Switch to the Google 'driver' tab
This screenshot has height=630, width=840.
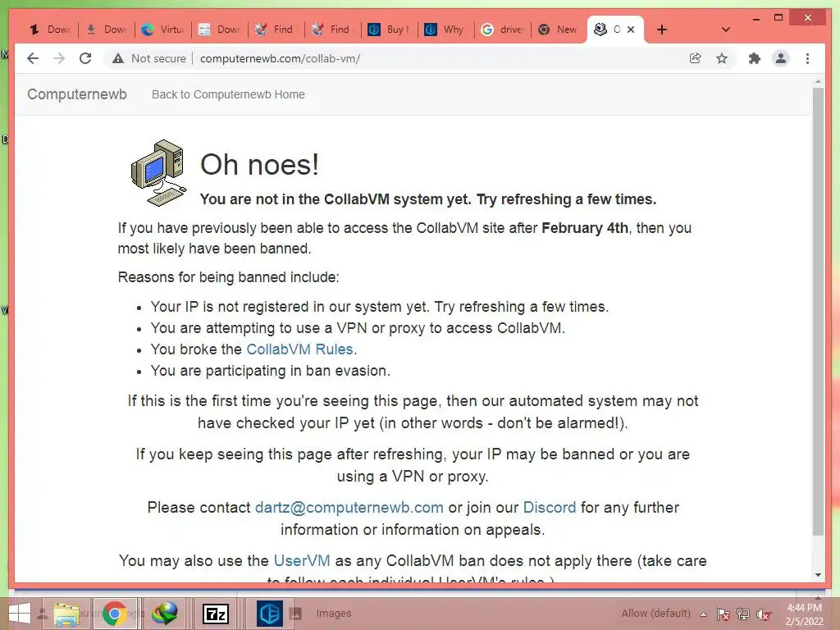pos(503,30)
